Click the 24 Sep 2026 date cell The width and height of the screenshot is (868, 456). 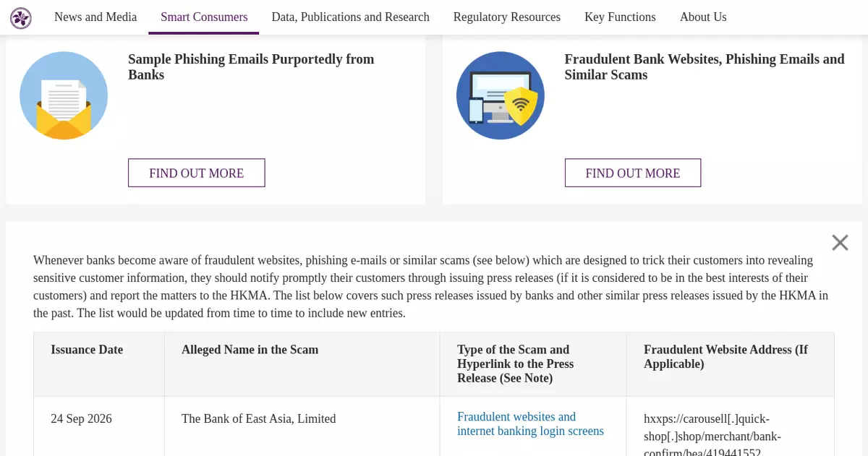(81, 418)
